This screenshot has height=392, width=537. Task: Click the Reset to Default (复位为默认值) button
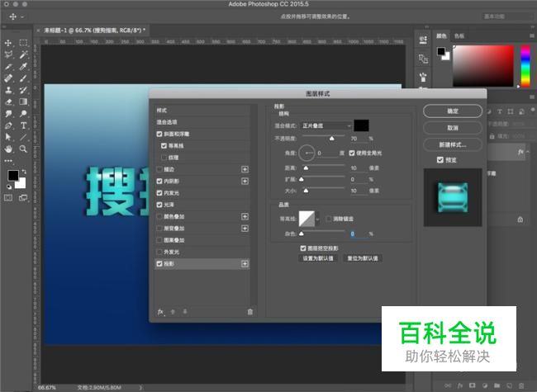pos(363,258)
